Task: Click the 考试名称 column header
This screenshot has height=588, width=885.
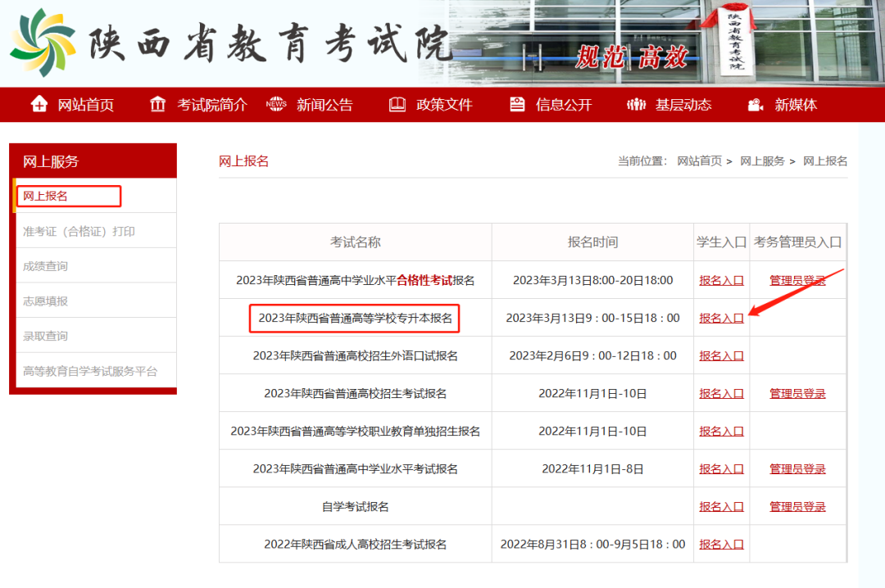Action: click(355, 242)
